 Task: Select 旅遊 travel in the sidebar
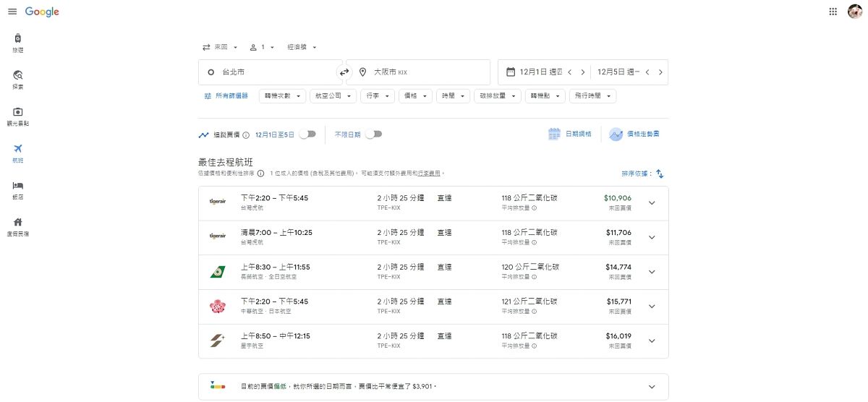[x=18, y=42]
